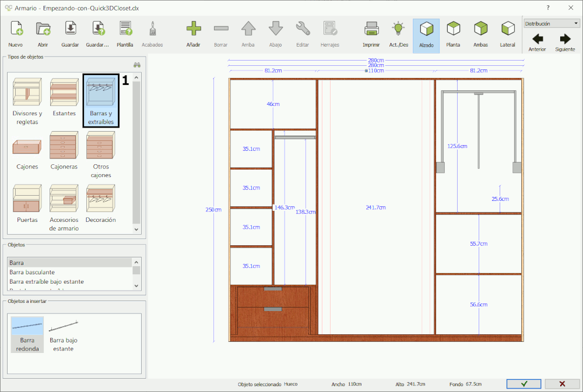
Task: Click the object types scrollbar down arrow
Action: [136, 229]
